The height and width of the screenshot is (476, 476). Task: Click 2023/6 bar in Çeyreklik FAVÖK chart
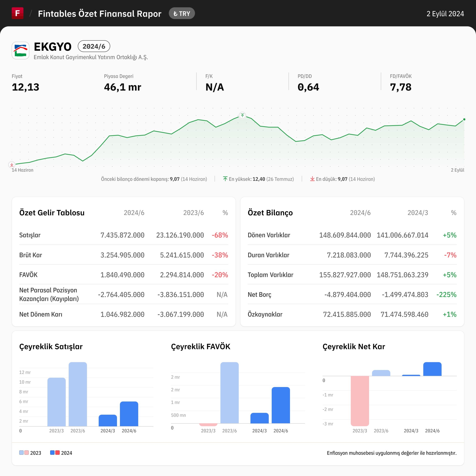[x=229, y=393]
